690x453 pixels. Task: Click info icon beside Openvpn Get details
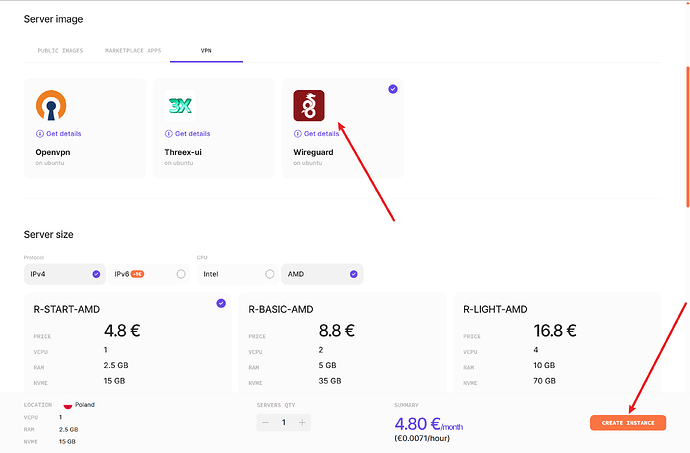point(39,133)
